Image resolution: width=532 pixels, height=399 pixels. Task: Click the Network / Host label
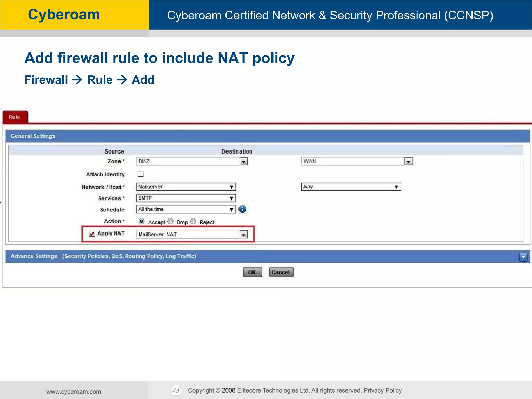(103, 187)
